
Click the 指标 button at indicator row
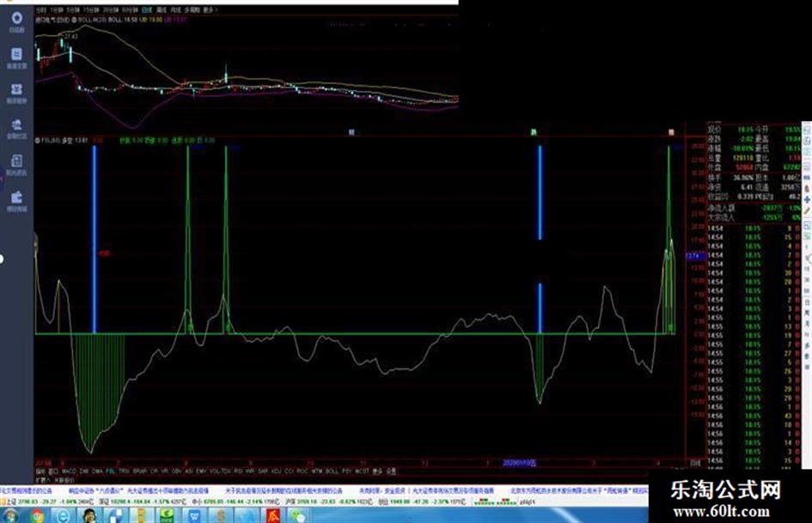pos(40,471)
